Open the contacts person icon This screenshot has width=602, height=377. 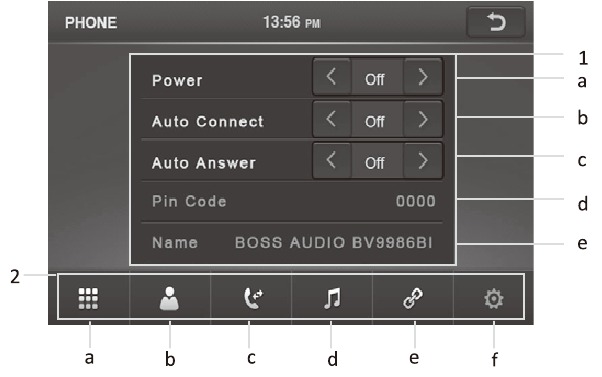[x=169, y=298]
